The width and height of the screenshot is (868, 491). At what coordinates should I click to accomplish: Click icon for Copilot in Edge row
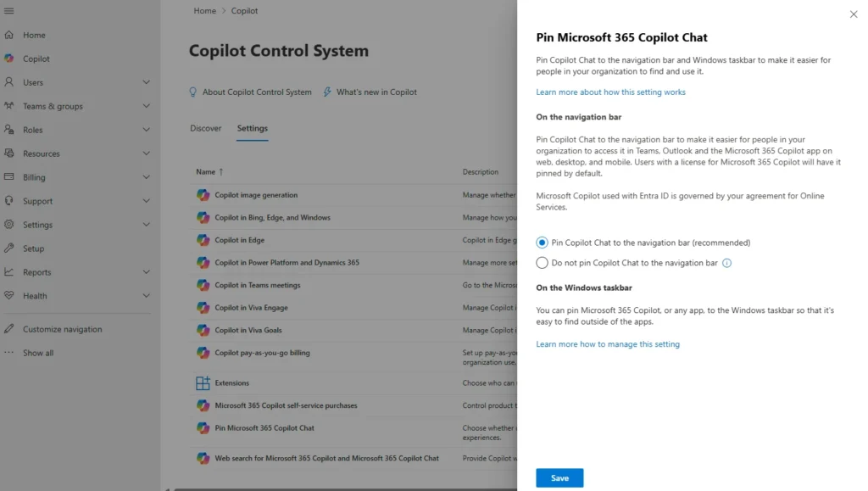203,240
